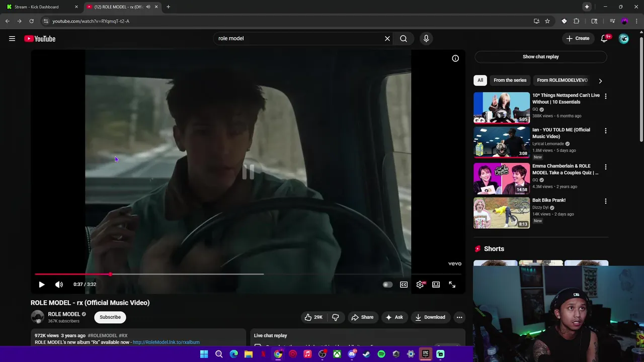This screenshot has width=644, height=362.
Task: Share the video
Action: coord(362,317)
